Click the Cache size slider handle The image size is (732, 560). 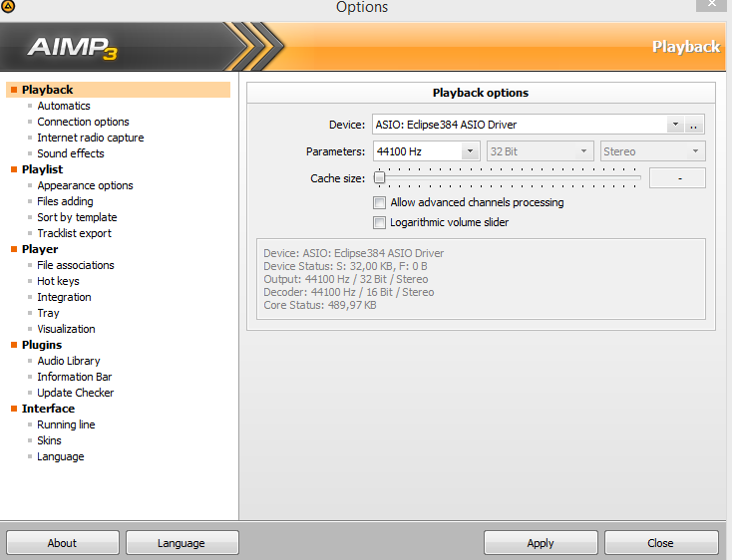tap(379, 177)
